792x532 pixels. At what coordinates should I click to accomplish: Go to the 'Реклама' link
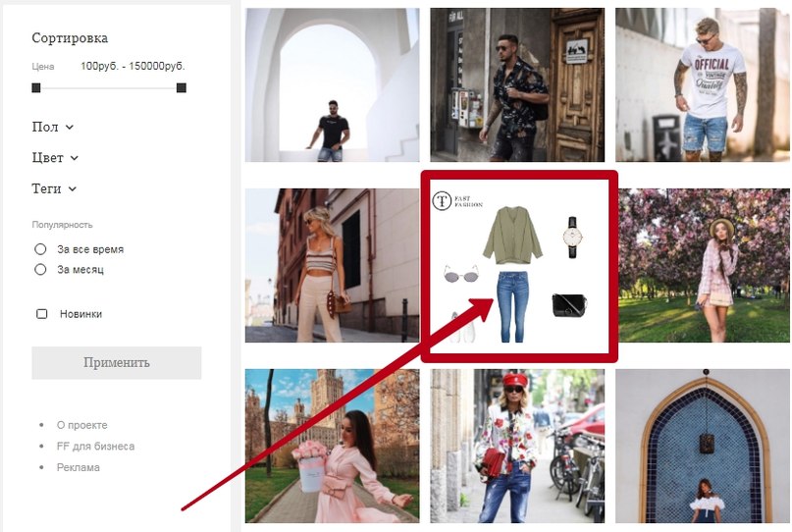coord(79,467)
